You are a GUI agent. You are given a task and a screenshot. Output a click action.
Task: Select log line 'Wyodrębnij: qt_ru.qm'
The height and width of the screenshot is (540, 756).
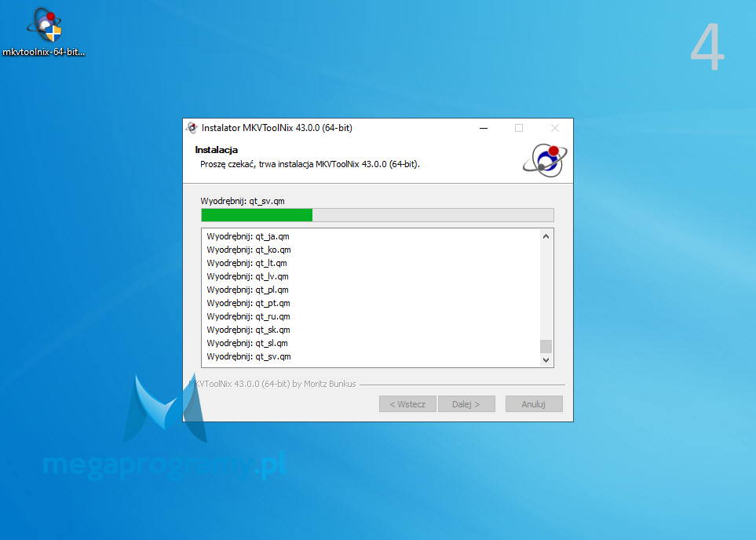click(x=248, y=317)
